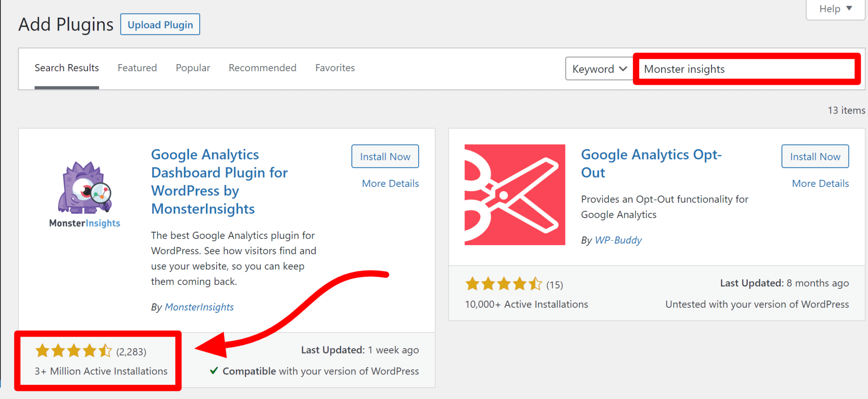Image resolution: width=868 pixels, height=399 pixels.
Task: Expand the Keyword search type dropdown
Action: pyautogui.click(x=599, y=69)
